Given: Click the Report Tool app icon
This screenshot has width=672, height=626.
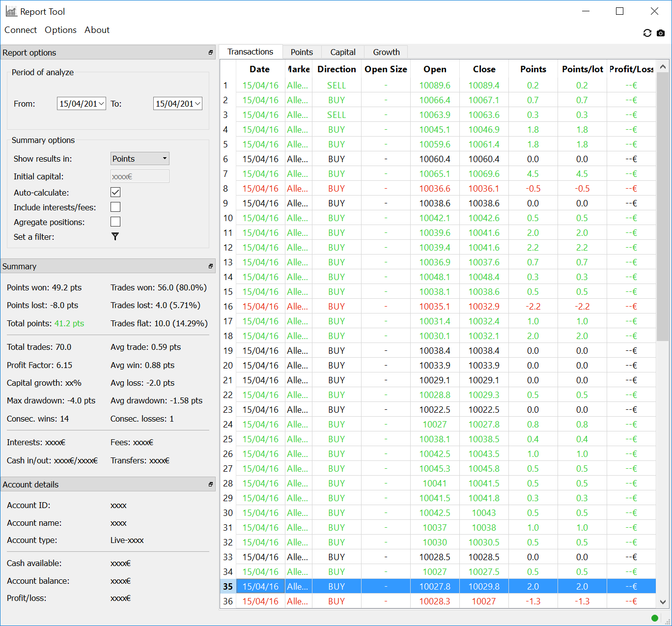Looking at the screenshot, I should click(11, 11).
